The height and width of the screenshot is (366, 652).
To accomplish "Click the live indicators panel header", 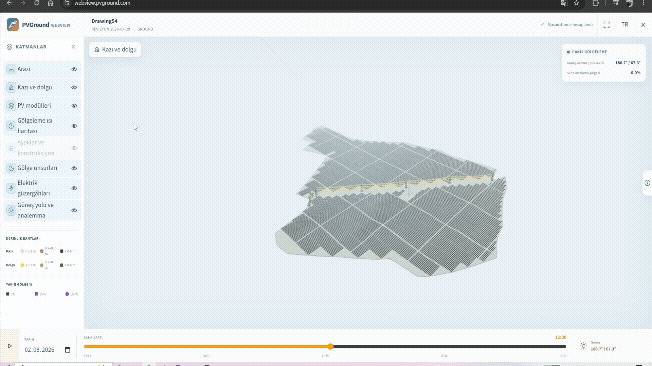I will click(x=587, y=52).
